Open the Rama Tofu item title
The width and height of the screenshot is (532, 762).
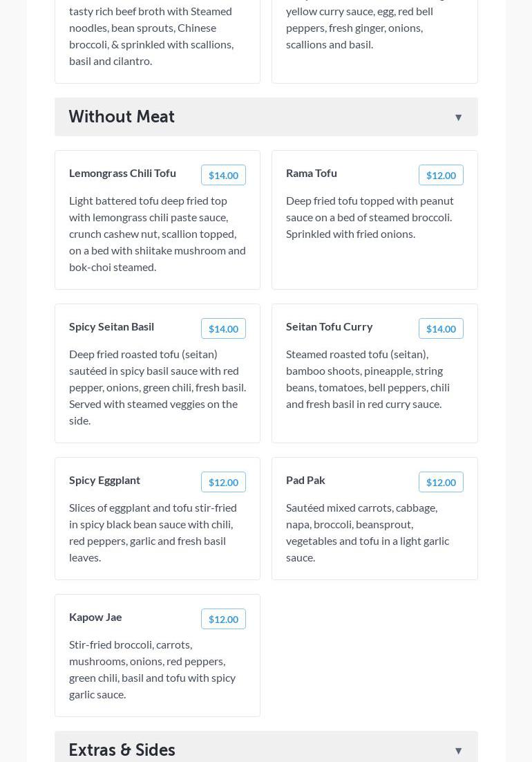coord(312,173)
